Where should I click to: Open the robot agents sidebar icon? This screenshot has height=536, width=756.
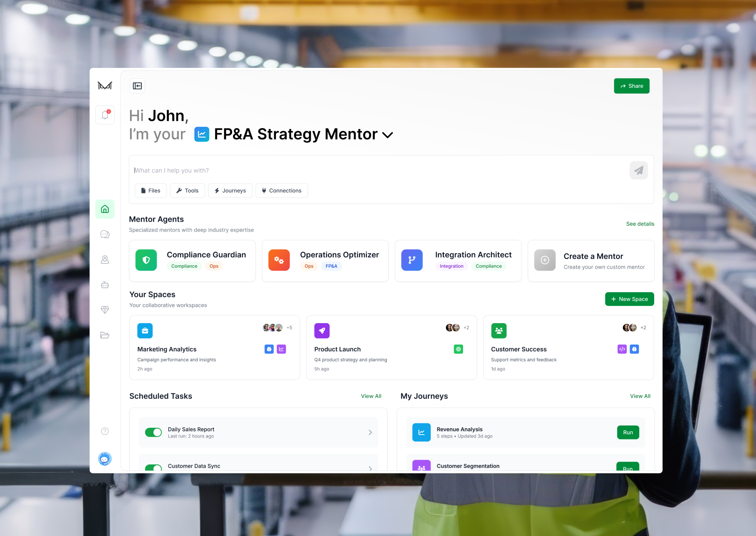[105, 285]
